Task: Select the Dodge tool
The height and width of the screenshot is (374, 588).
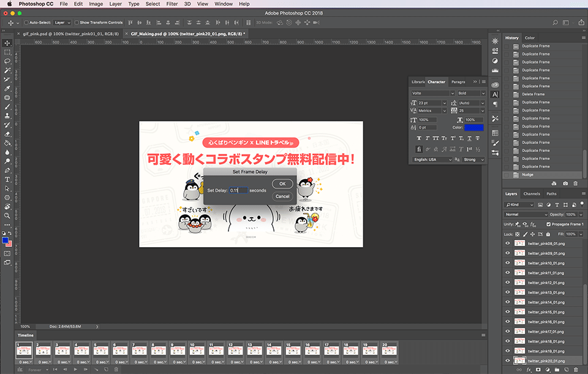Action: coord(7,161)
